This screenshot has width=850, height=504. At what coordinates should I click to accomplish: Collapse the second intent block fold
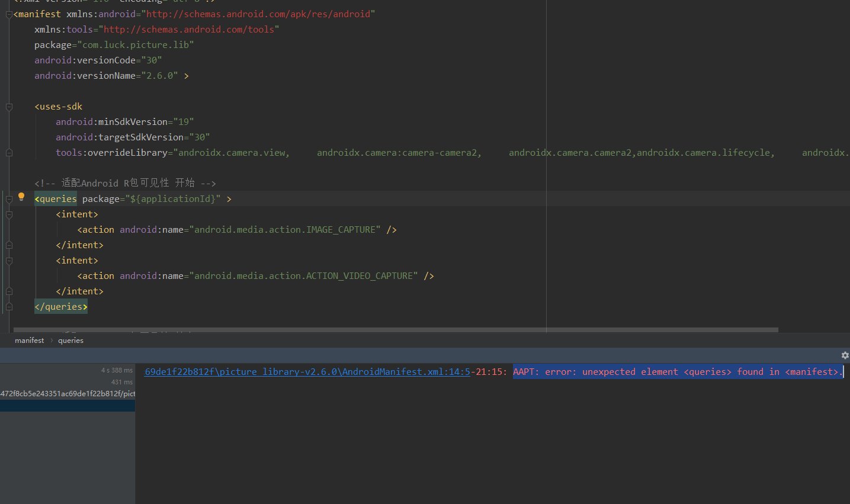(x=9, y=261)
